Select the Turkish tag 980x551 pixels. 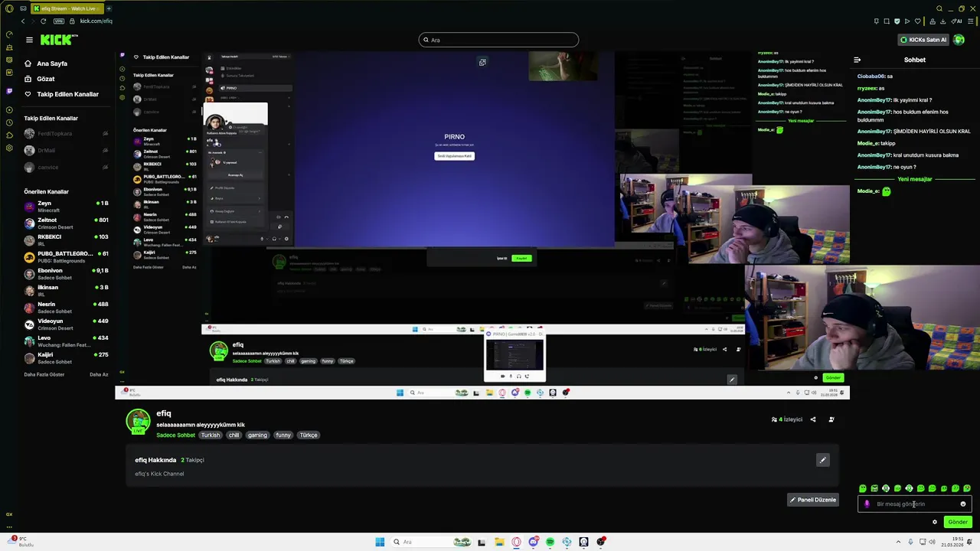(211, 435)
